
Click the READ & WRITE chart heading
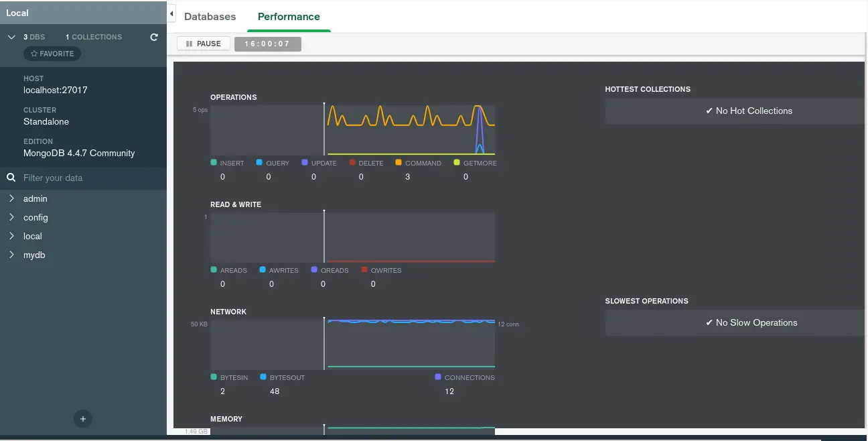(x=236, y=204)
